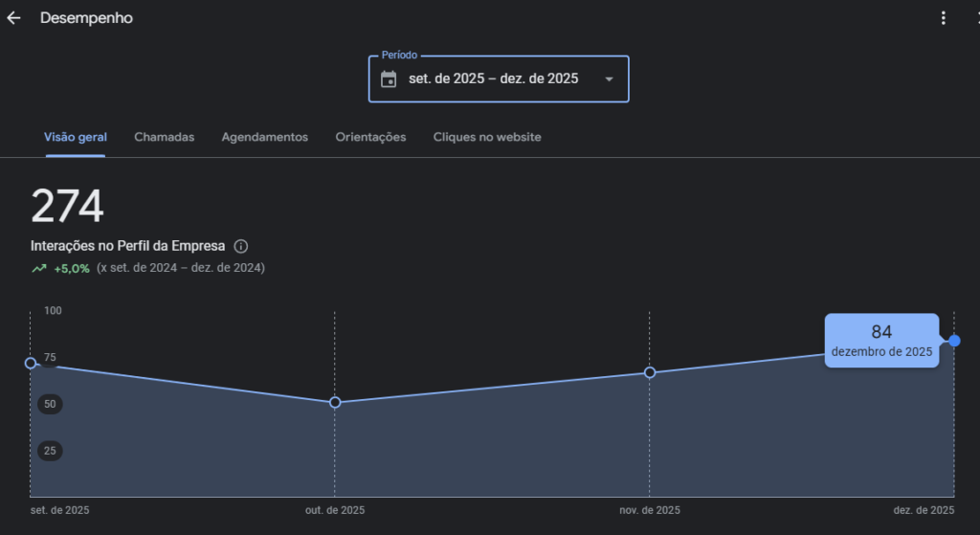Click the green upward trend arrow icon
Image resolution: width=980 pixels, height=535 pixels.
point(39,269)
